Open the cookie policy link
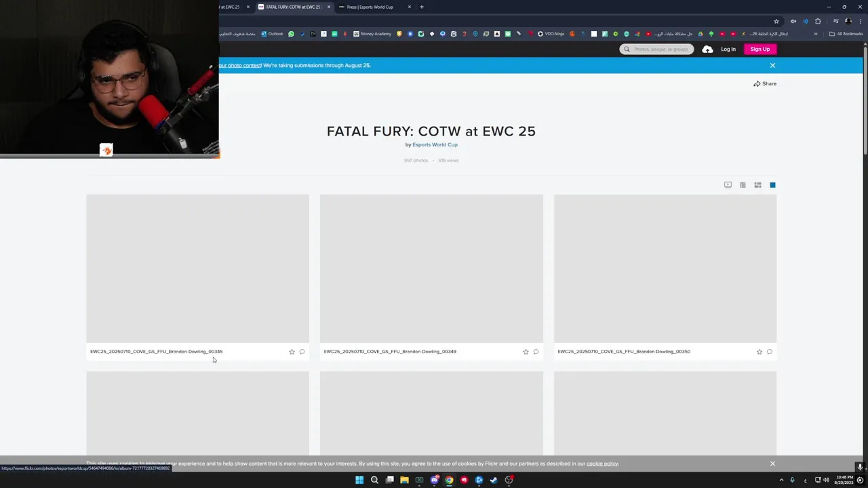868x488 pixels. [602, 464]
